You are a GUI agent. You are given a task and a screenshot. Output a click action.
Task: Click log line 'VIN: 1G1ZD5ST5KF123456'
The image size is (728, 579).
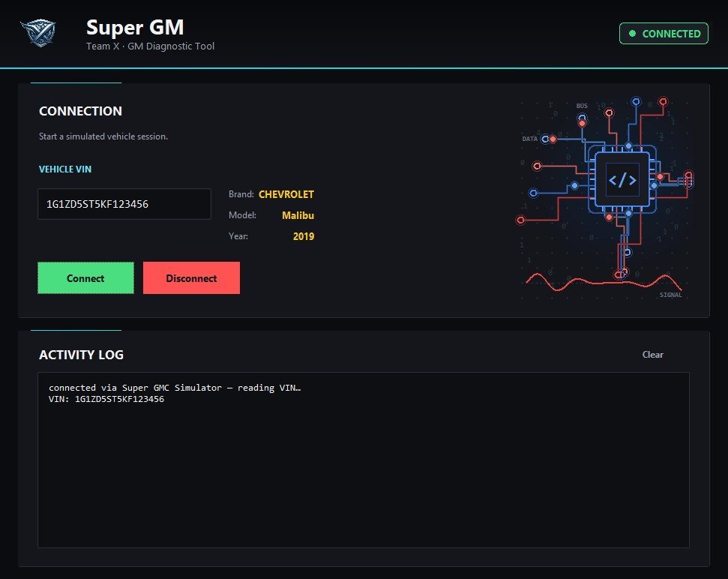(x=106, y=399)
